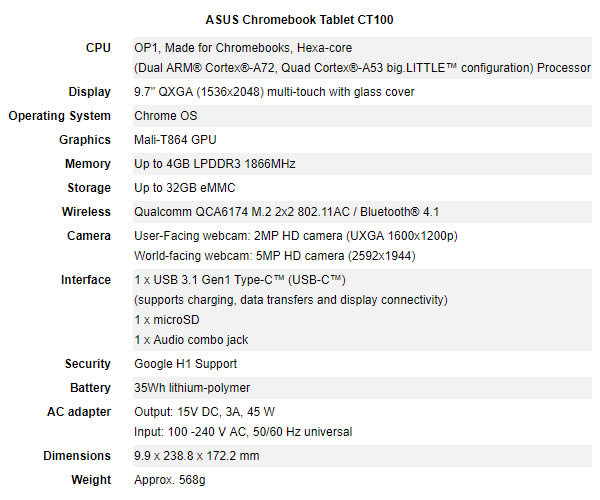Screen dimensions: 600x500
Task: Click the Operating System label
Action: click(60, 116)
